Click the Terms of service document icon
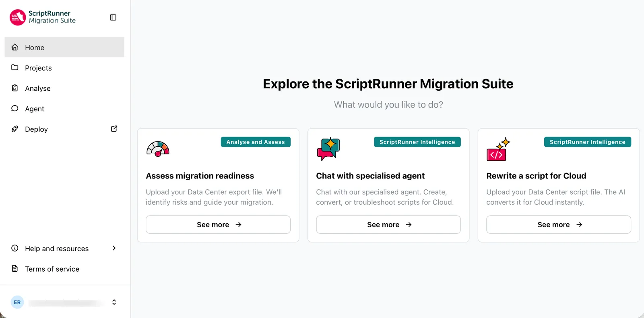The image size is (644, 318). coord(15,268)
